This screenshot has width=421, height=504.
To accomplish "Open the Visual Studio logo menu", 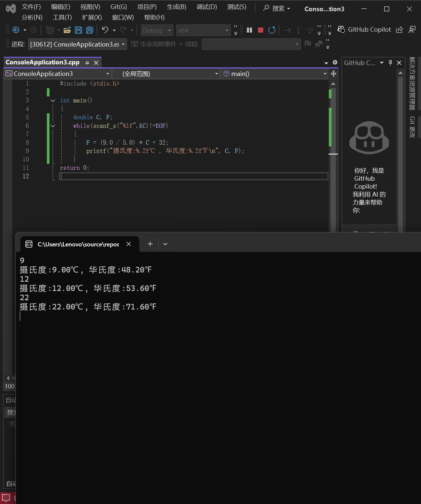I will pyautogui.click(x=11, y=9).
